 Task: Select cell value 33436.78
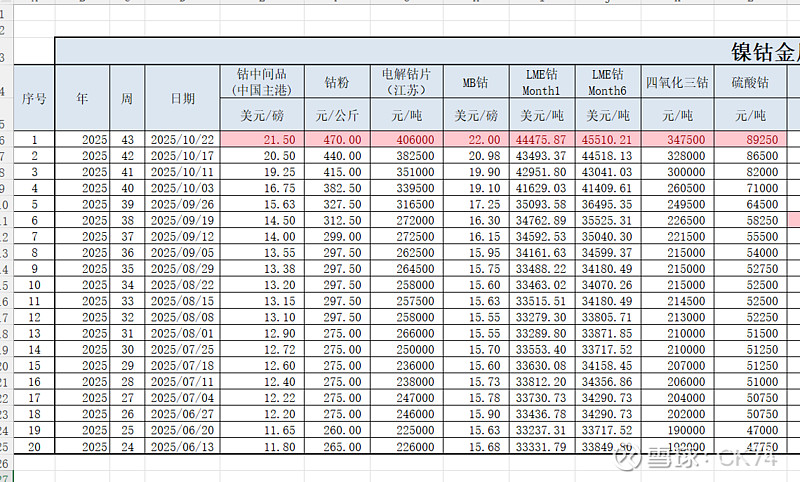pyautogui.click(x=542, y=414)
